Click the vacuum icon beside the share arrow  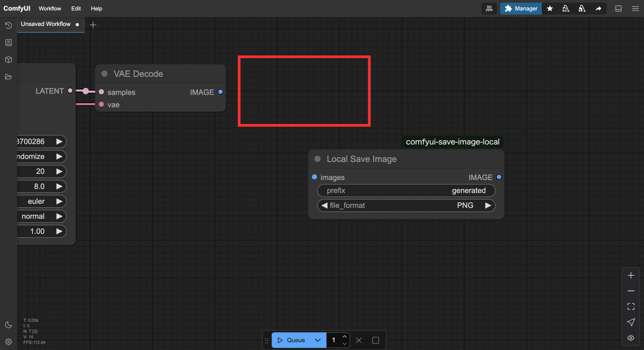click(x=582, y=9)
